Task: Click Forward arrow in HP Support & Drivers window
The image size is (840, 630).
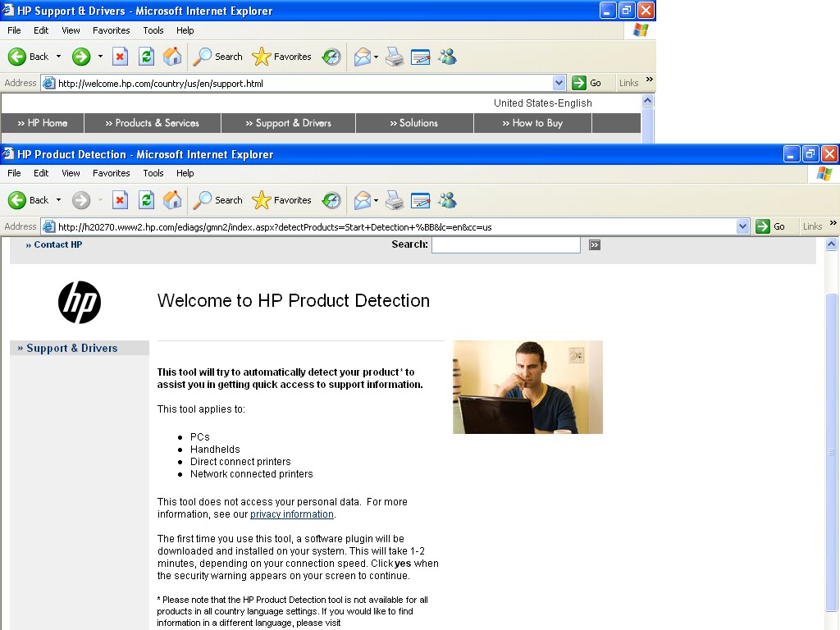Action: click(81, 57)
